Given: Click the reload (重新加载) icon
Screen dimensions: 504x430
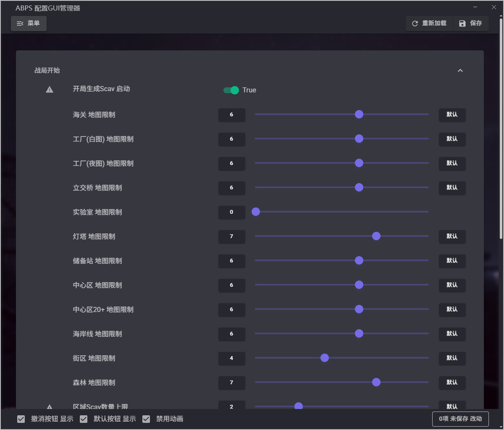Looking at the screenshot, I should point(415,24).
